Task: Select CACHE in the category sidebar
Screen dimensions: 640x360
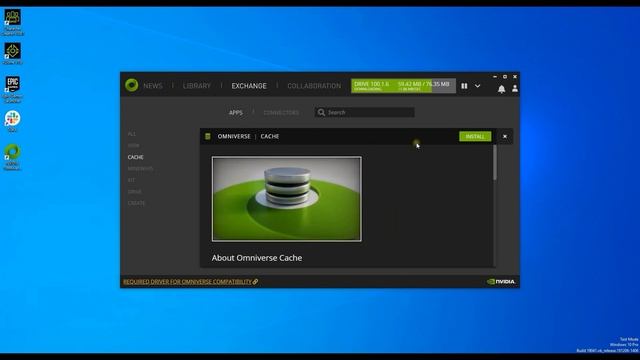Action: (x=136, y=157)
